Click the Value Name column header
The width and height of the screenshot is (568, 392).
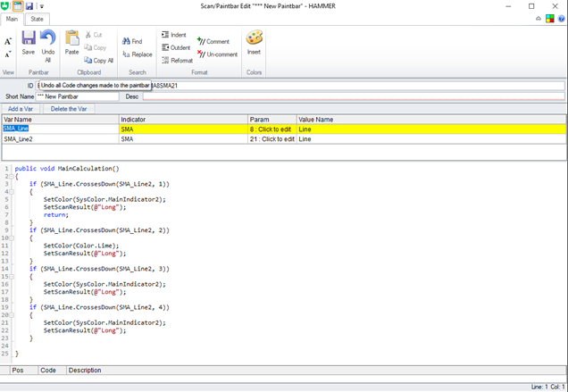coord(431,120)
